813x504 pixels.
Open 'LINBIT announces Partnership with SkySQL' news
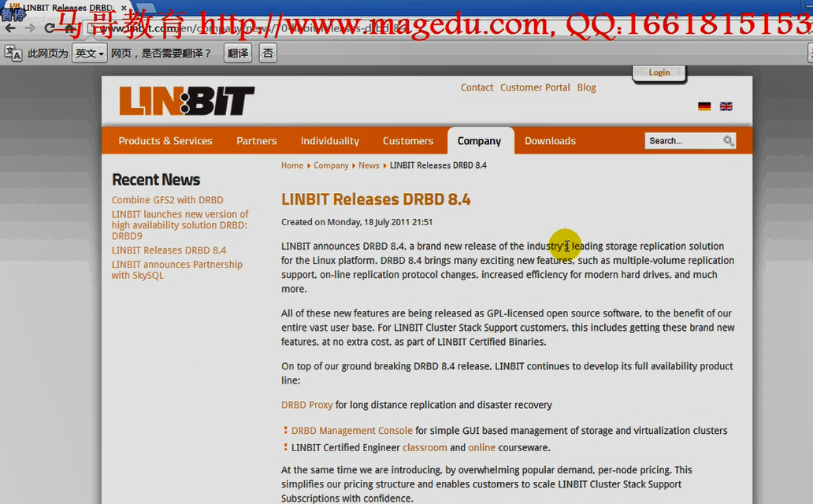click(176, 269)
